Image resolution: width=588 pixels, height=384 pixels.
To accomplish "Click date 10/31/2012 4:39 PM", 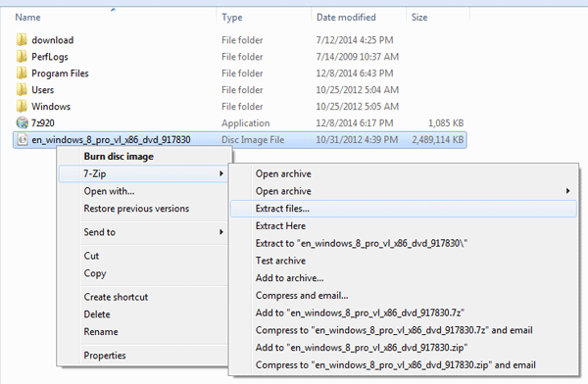I will [x=357, y=140].
